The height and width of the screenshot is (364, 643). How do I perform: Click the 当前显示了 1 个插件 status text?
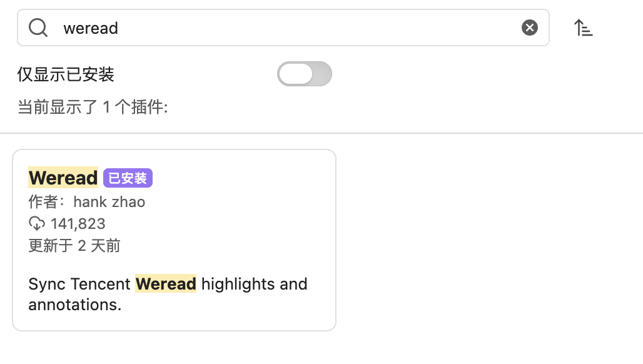(93, 107)
